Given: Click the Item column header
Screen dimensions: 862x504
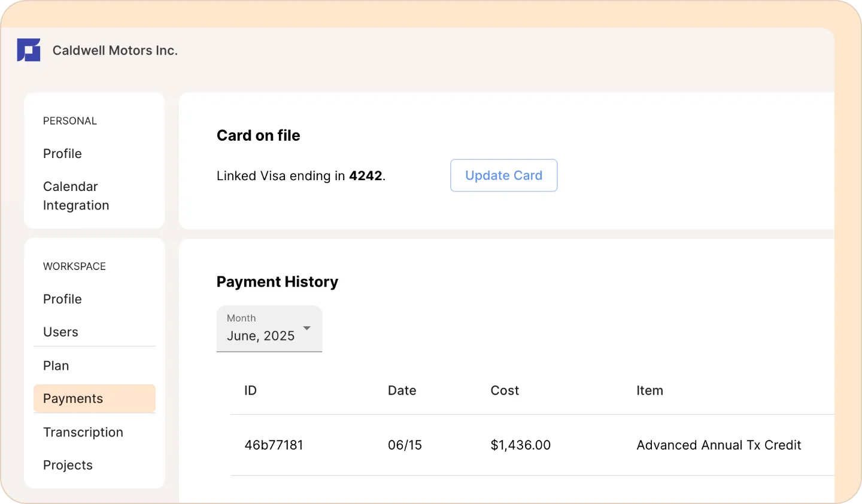Looking at the screenshot, I should pos(649,391).
